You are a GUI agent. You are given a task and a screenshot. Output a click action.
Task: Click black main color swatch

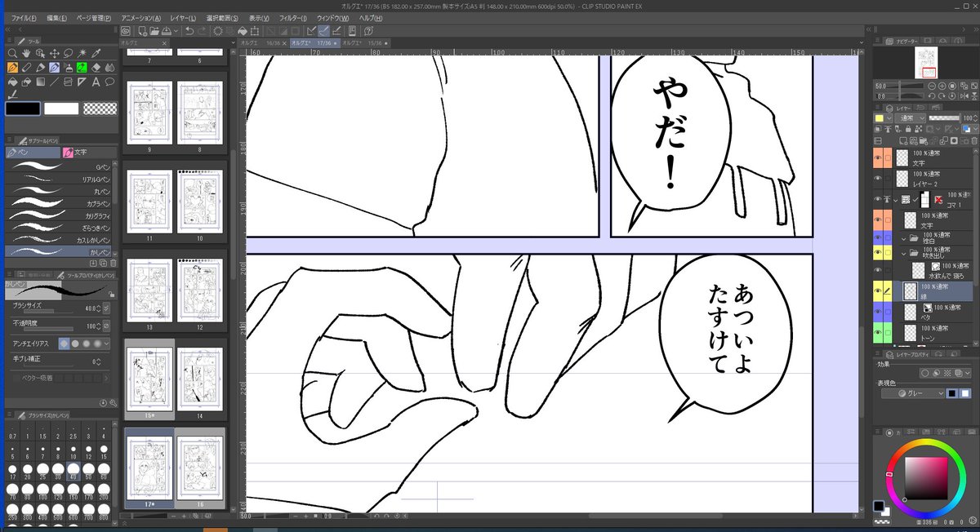point(22,108)
